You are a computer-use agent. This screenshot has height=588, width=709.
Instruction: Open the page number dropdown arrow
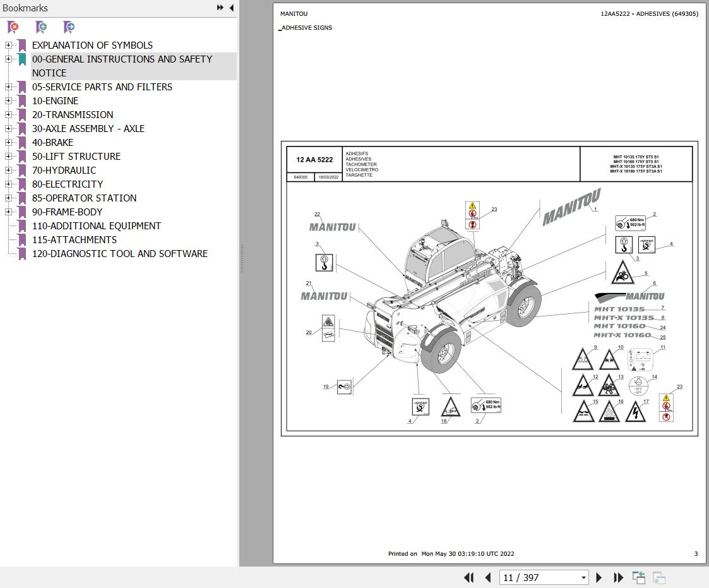[x=583, y=578]
